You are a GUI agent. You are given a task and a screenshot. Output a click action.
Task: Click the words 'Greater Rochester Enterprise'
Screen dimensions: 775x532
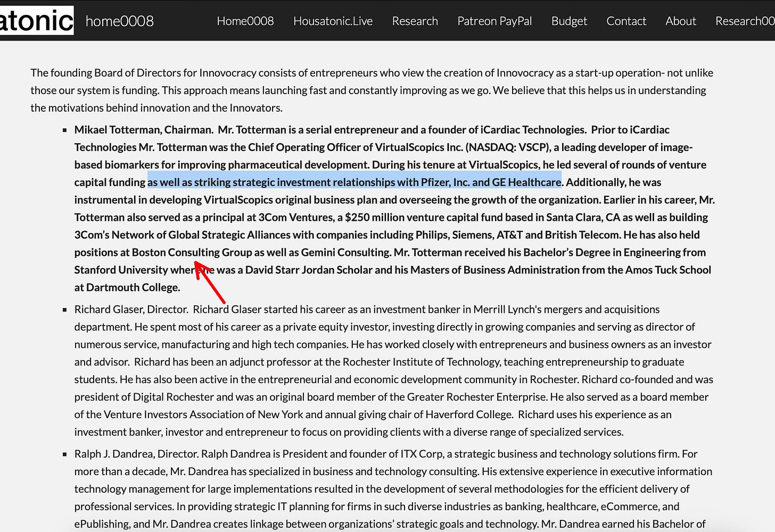[x=477, y=397]
